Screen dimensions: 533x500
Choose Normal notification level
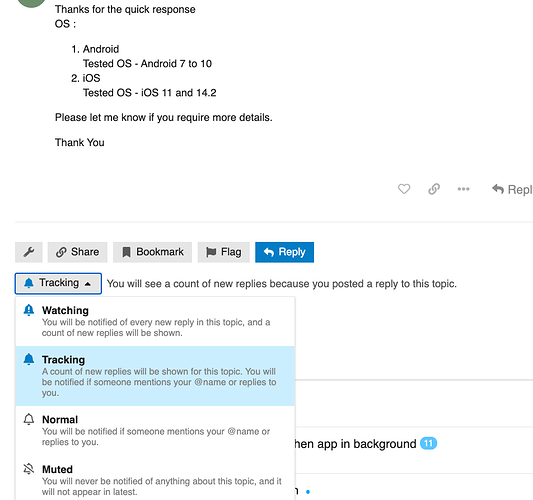click(x=155, y=430)
